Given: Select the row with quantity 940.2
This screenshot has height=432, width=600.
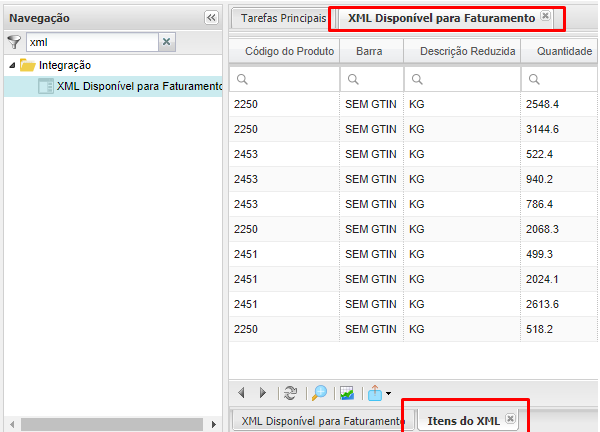Looking at the screenshot, I should (x=413, y=179).
